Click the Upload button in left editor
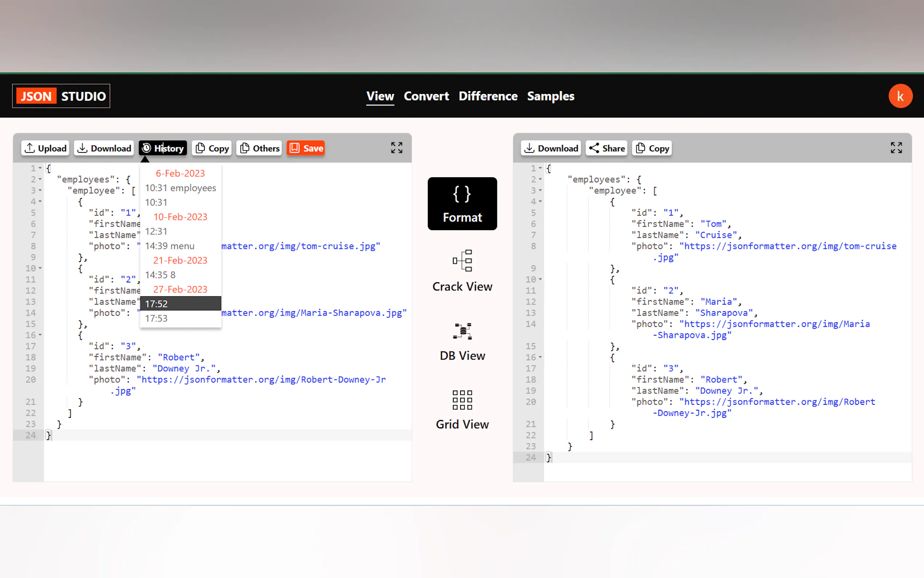 pos(45,148)
